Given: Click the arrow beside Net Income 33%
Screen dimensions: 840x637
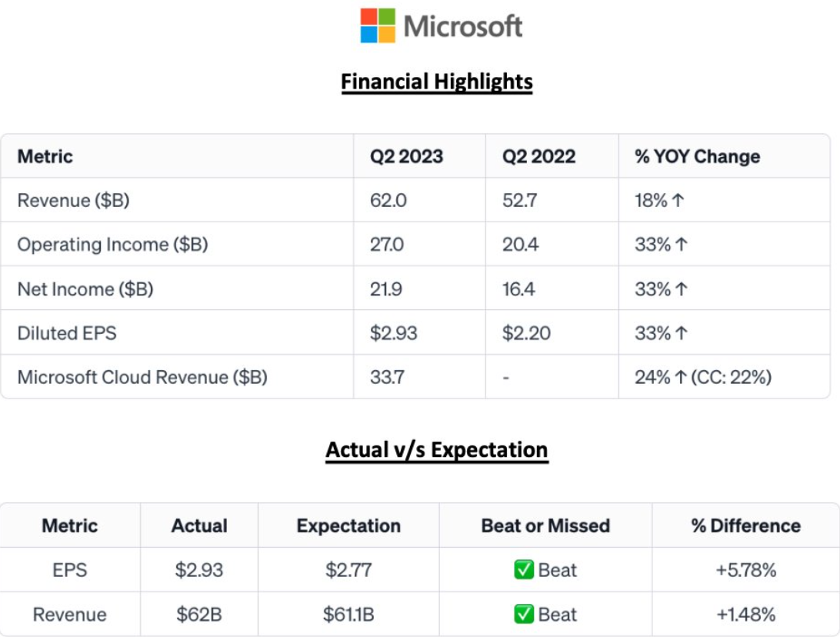Looking at the screenshot, I should [x=681, y=289].
